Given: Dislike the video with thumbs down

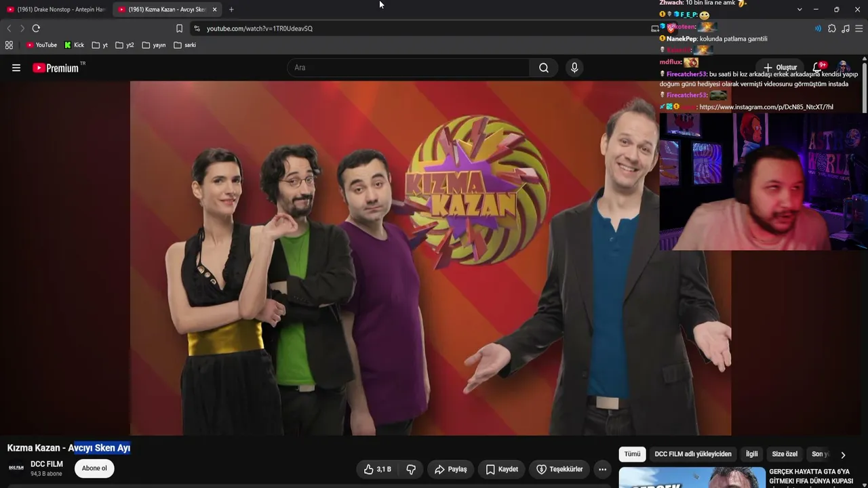Looking at the screenshot, I should pyautogui.click(x=411, y=469).
